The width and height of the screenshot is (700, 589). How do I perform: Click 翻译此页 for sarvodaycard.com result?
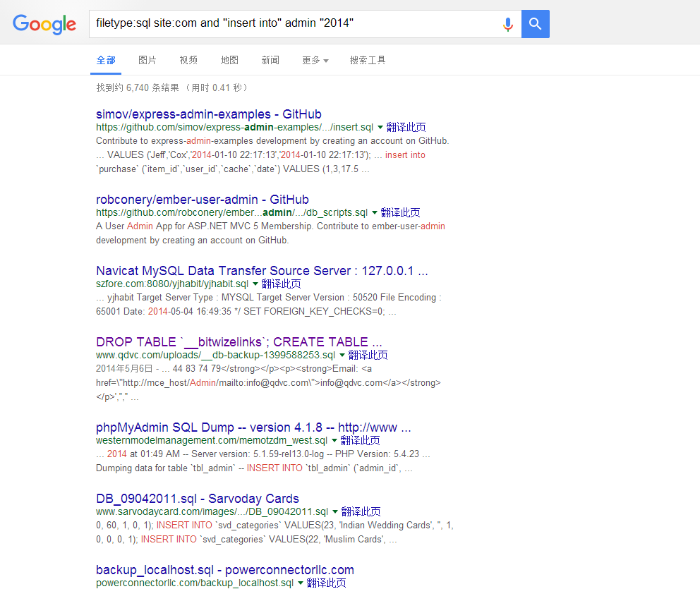361,512
